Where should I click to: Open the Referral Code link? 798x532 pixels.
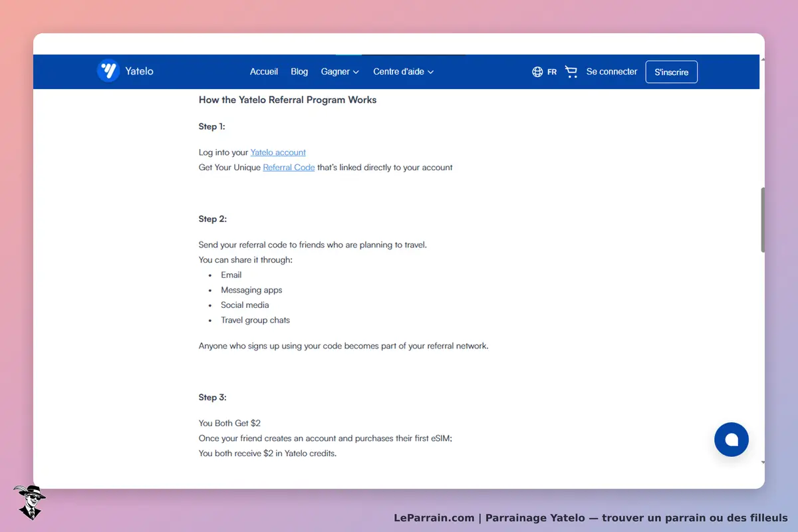click(x=289, y=168)
